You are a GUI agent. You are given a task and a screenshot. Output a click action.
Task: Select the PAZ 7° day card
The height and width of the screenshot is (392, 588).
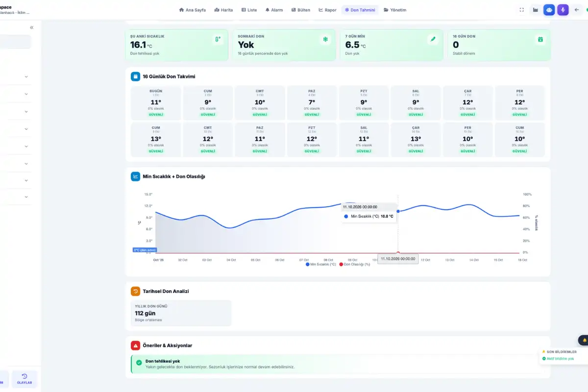(312, 103)
